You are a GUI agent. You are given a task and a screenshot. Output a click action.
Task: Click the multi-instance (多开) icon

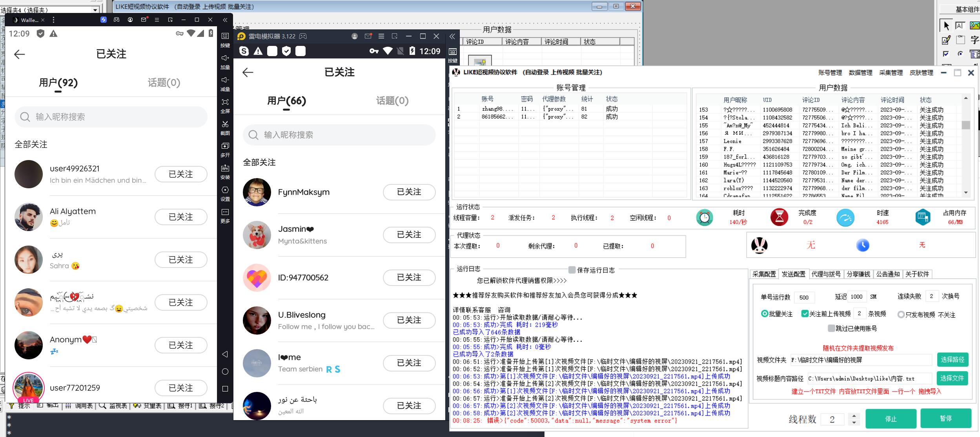pos(225,146)
